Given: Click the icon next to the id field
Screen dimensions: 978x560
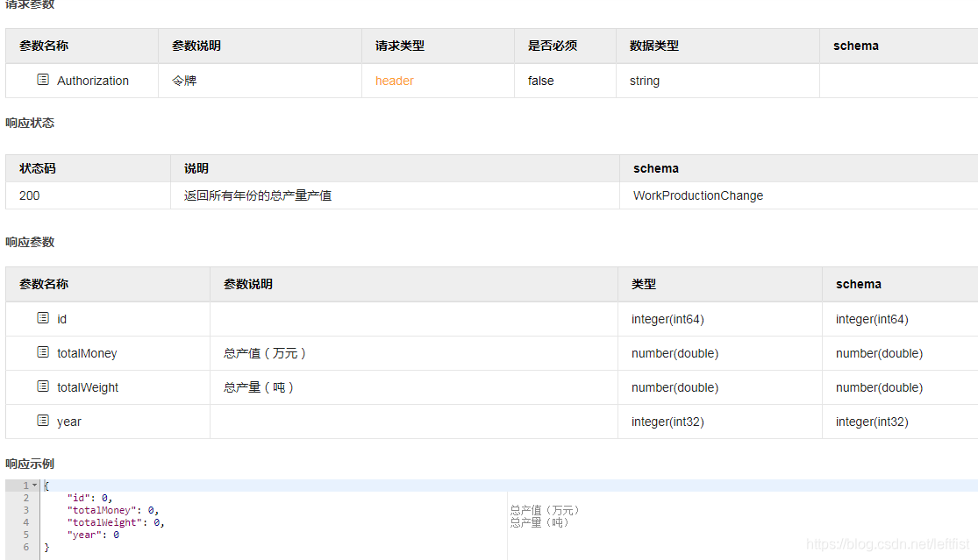Looking at the screenshot, I should [43, 318].
